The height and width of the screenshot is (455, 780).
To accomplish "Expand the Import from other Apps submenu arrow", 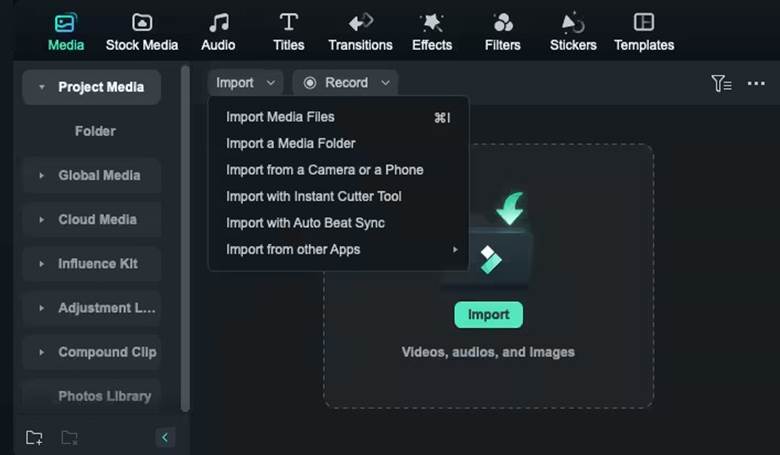I will click(x=455, y=250).
